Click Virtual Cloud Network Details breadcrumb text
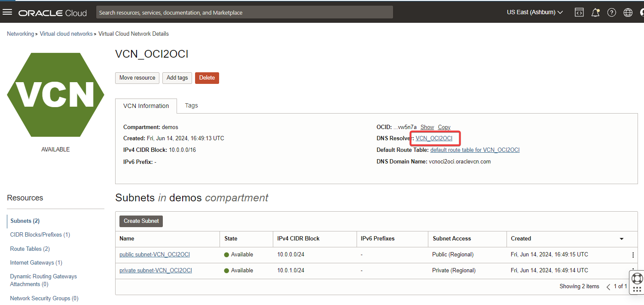Viewport: 644px width, 305px height. [134, 34]
